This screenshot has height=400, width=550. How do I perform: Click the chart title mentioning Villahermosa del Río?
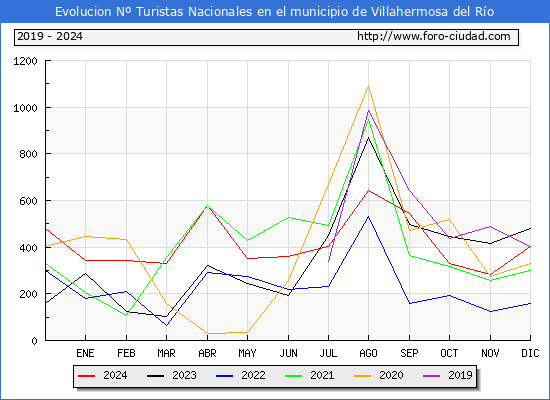tap(274, 12)
